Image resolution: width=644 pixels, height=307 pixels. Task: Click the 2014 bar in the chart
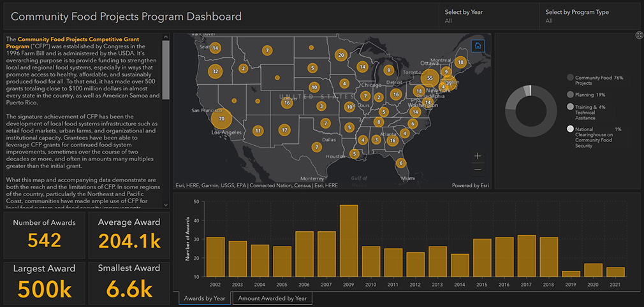[x=460, y=265]
